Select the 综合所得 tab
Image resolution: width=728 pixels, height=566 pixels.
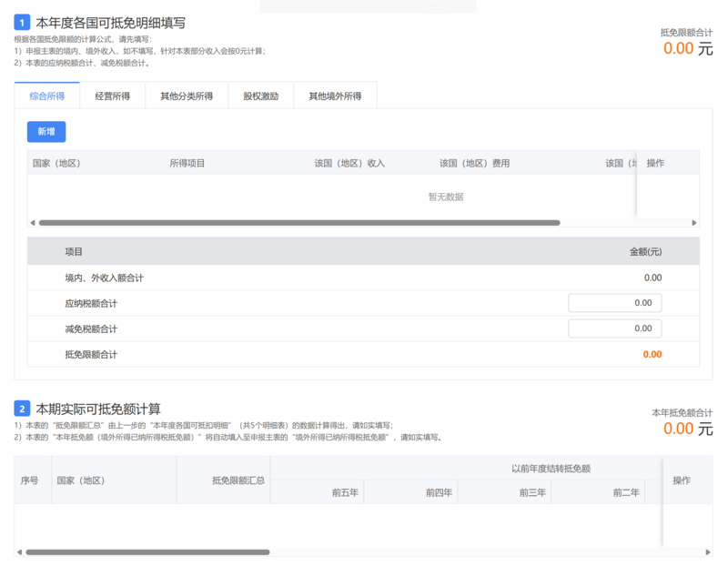(47, 96)
